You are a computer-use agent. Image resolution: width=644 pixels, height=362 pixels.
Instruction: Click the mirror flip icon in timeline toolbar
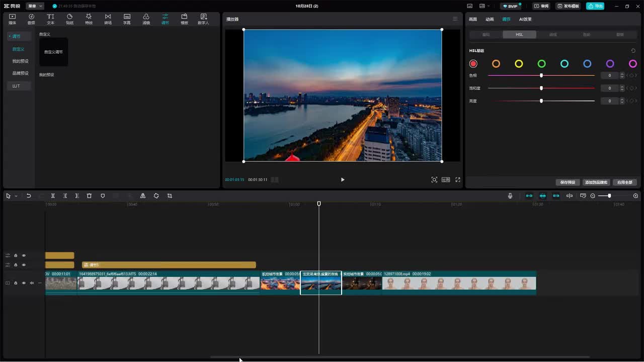click(143, 196)
